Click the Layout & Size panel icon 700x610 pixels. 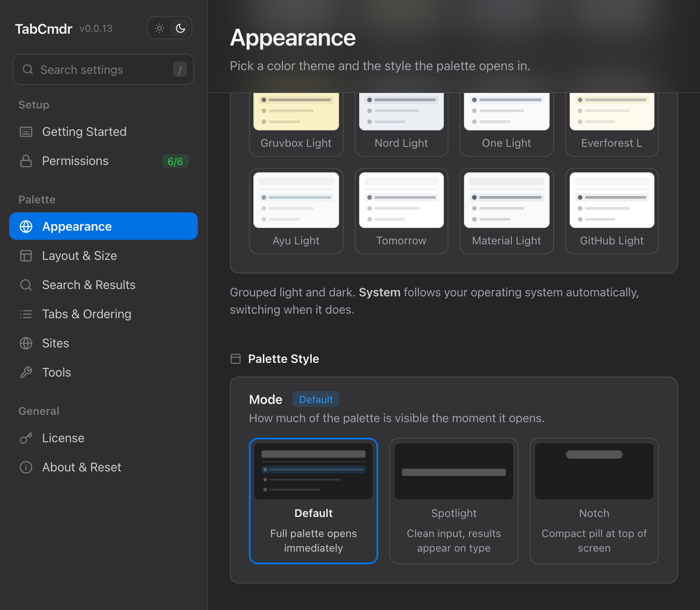tap(26, 256)
